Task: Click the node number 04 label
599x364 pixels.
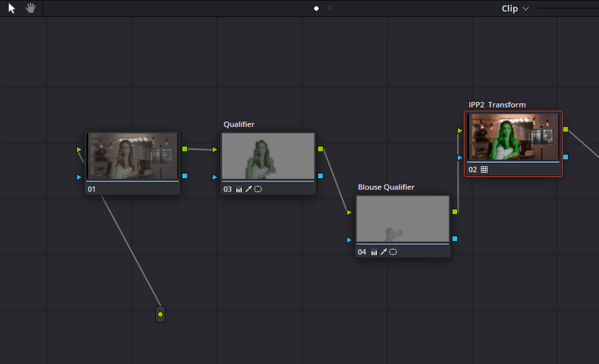Action: coord(362,252)
